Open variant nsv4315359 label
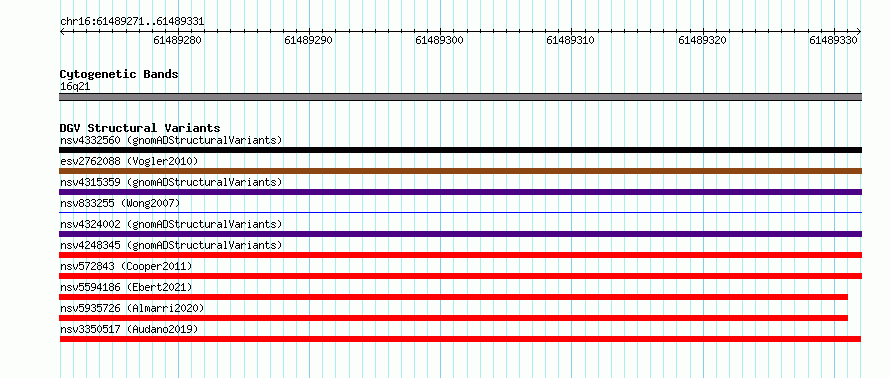Screen dimensions: 890x378 click(x=171, y=182)
